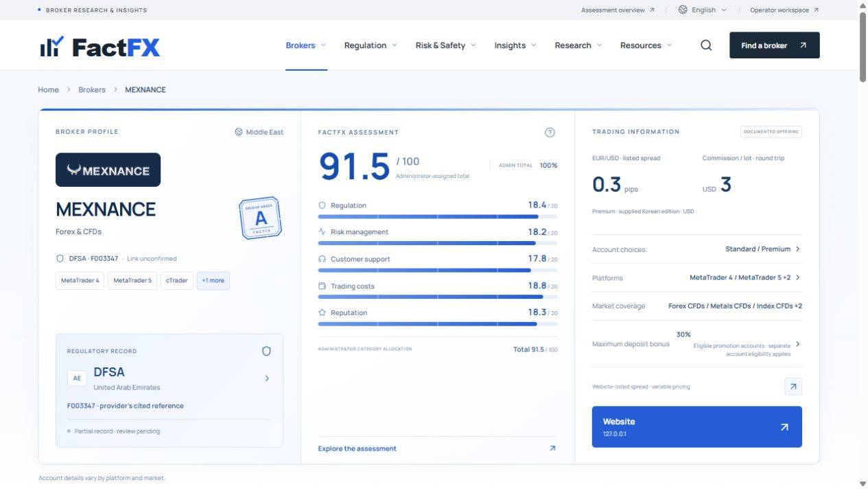Click Find a broker button

[x=775, y=45]
